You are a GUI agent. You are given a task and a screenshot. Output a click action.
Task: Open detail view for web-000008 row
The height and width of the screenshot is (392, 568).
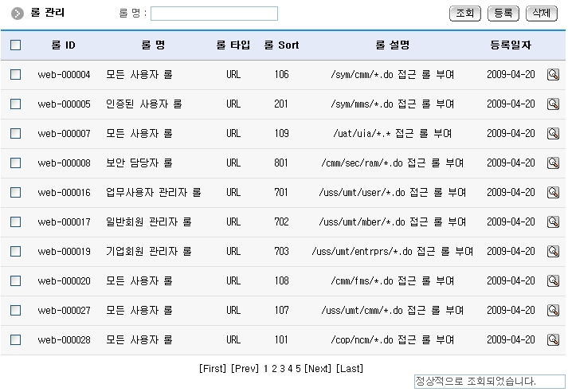point(553,163)
